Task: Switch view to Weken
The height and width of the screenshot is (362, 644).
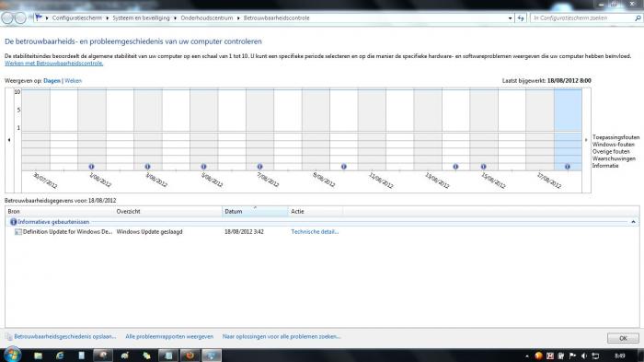Action: pyautogui.click(x=73, y=81)
